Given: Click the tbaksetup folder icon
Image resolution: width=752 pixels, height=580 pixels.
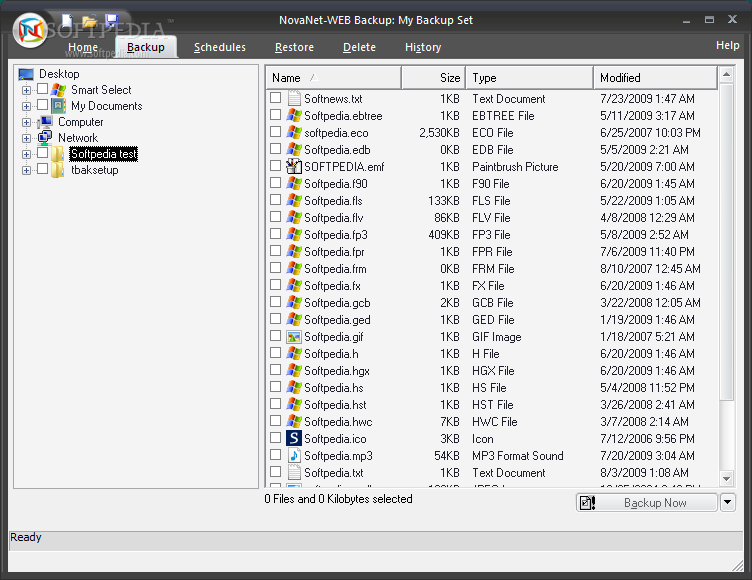Looking at the screenshot, I should (x=58, y=170).
